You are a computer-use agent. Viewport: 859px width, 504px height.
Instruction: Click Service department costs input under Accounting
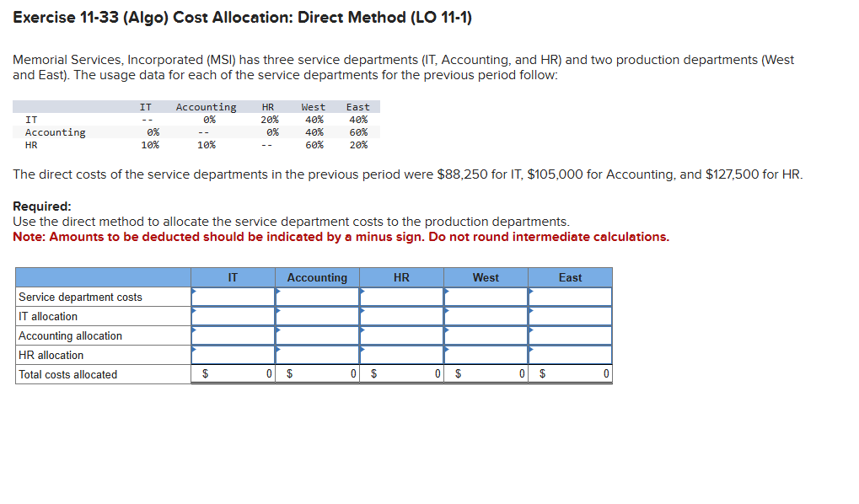coord(317,297)
